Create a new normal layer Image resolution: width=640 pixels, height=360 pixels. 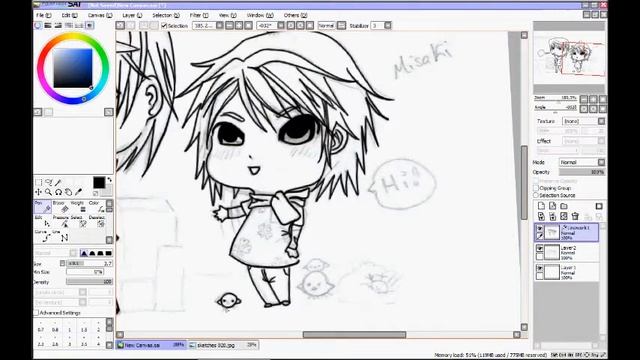(541, 206)
